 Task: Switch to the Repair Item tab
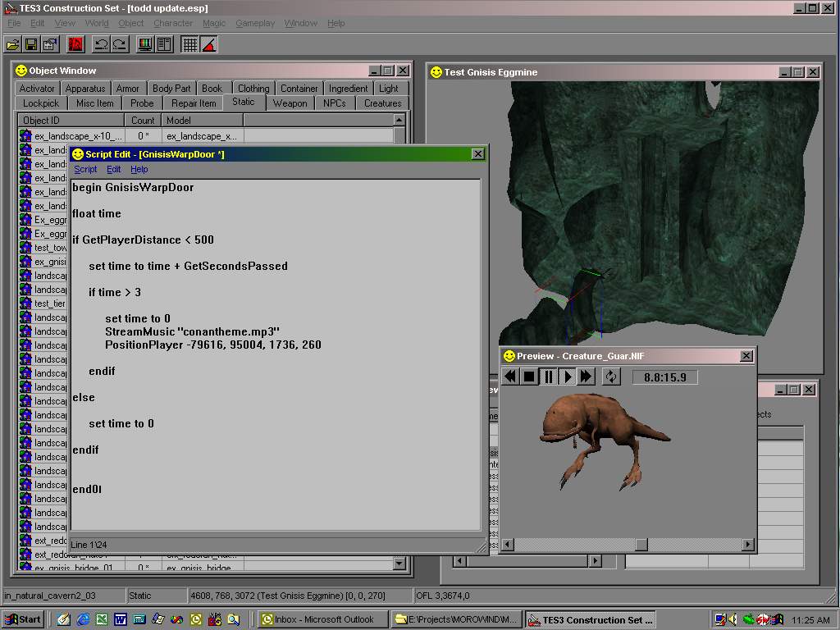(x=194, y=103)
